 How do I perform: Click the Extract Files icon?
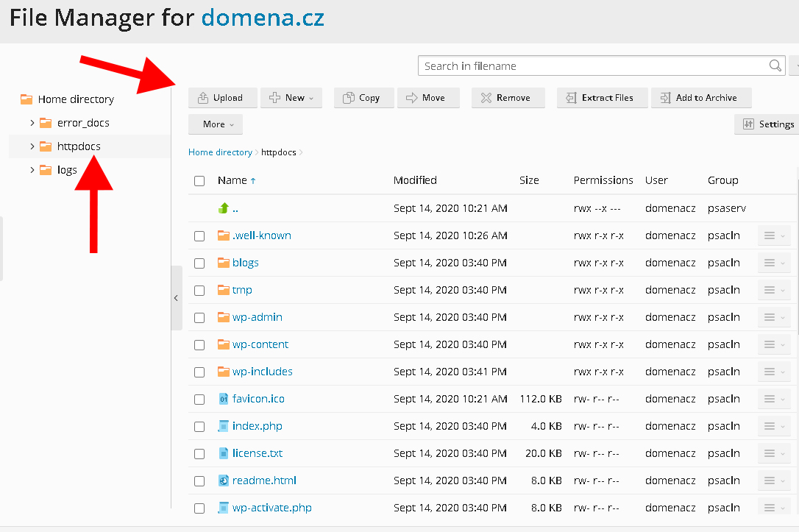(571, 98)
